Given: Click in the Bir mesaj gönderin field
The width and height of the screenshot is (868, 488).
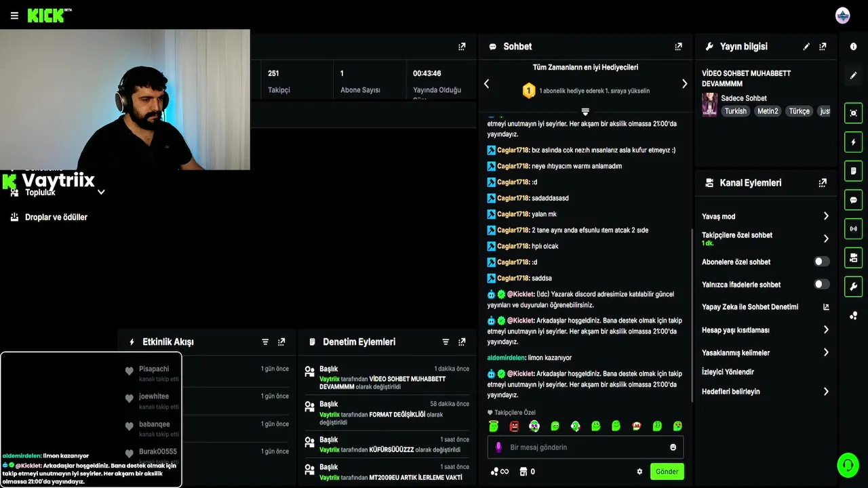Looking at the screenshot, I should click(585, 447).
